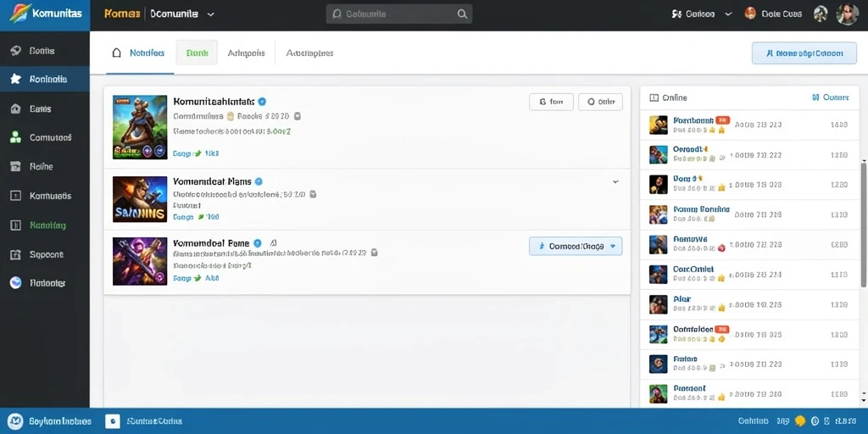Select the Homes item in the top bar
Screen dimensions: 868x434
tap(122, 14)
